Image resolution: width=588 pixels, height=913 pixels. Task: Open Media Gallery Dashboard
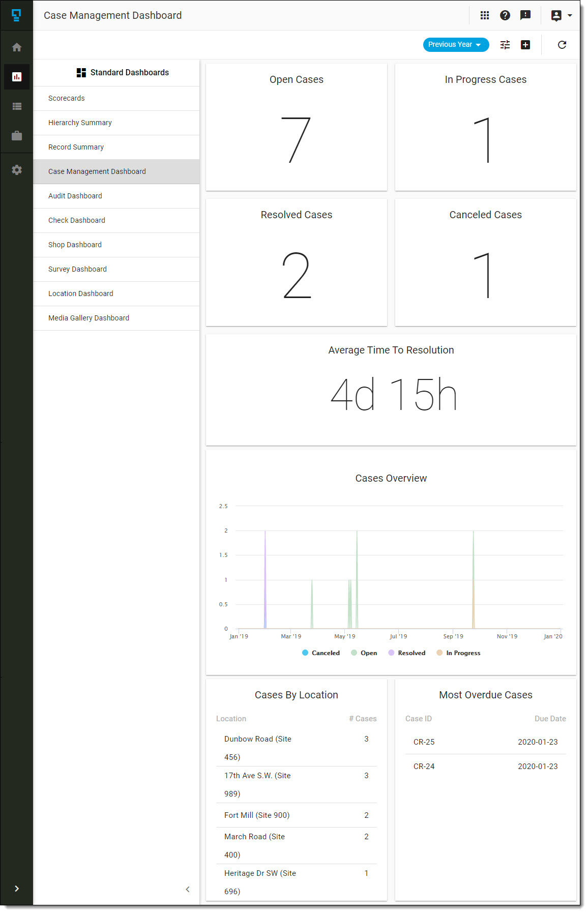point(116,318)
